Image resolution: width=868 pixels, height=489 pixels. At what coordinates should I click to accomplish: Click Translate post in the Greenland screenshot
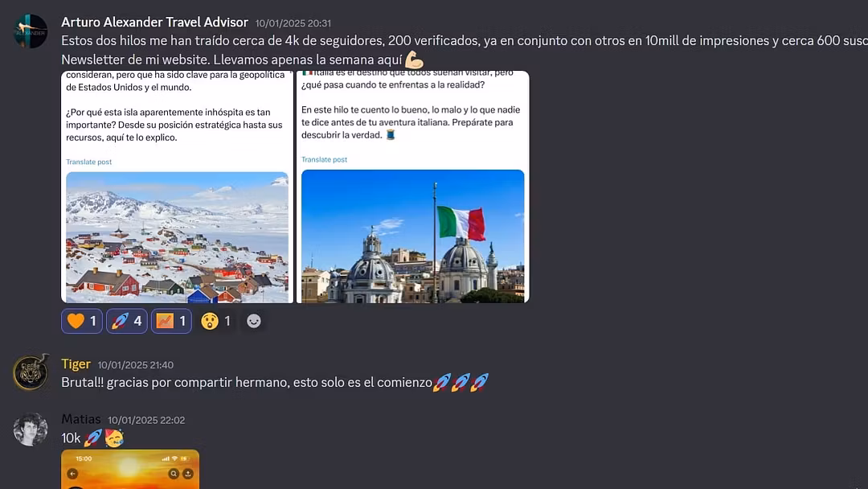point(88,162)
